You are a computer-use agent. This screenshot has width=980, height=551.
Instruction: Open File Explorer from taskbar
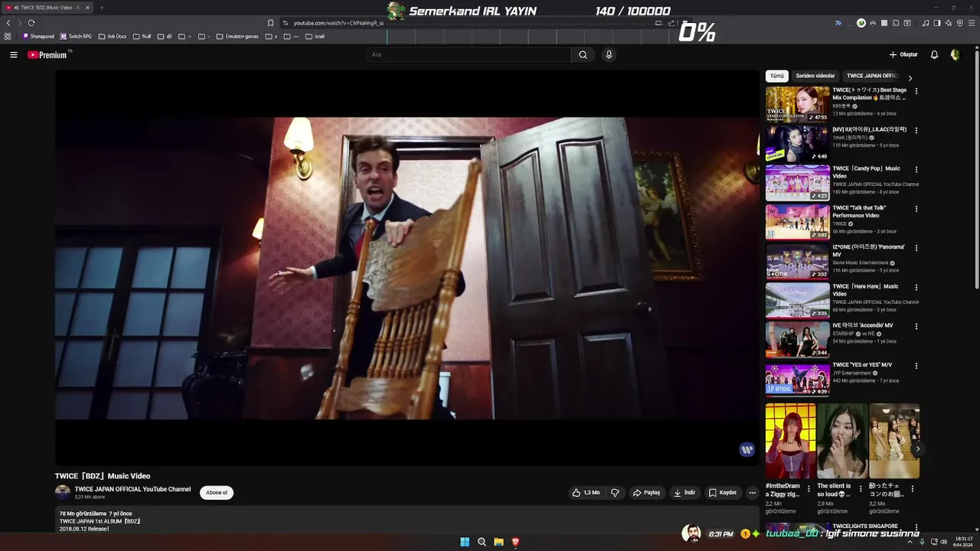[x=498, y=542]
